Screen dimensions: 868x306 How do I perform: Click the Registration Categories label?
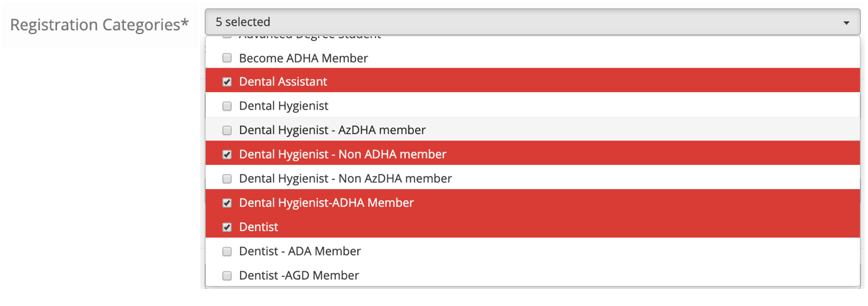click(100, 25)
